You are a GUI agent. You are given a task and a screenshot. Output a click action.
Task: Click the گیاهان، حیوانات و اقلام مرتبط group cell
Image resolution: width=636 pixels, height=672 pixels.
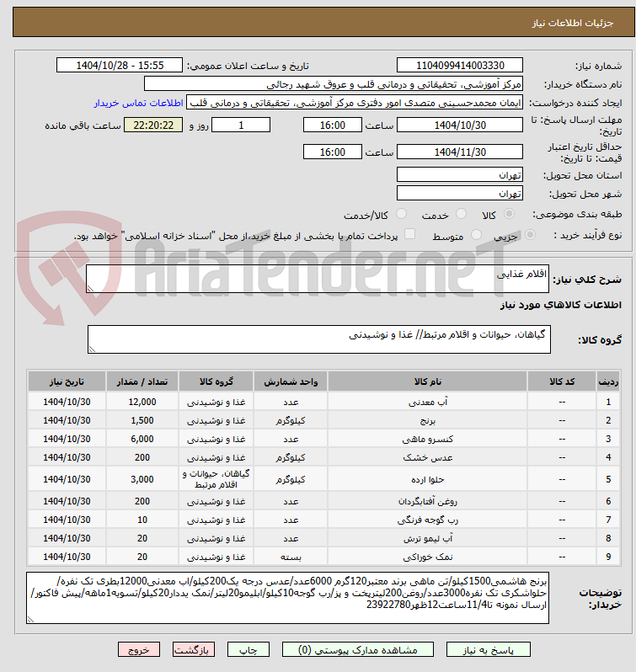pos(216,479)
